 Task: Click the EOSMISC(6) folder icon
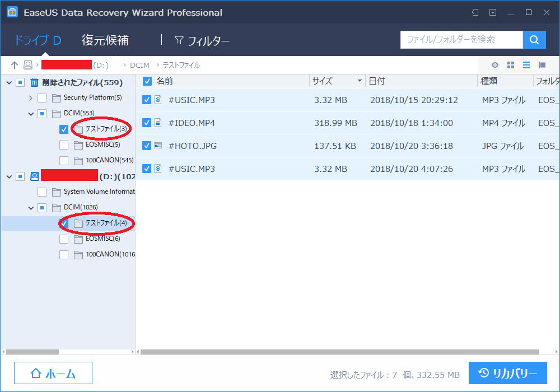coord(78,239)
